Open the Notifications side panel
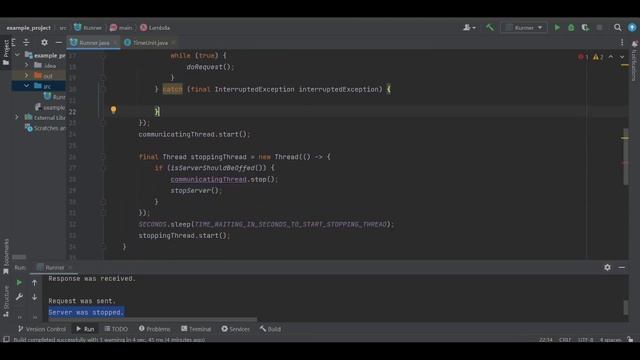The height and width of the screenshot is (360, 640). point(634,61)
